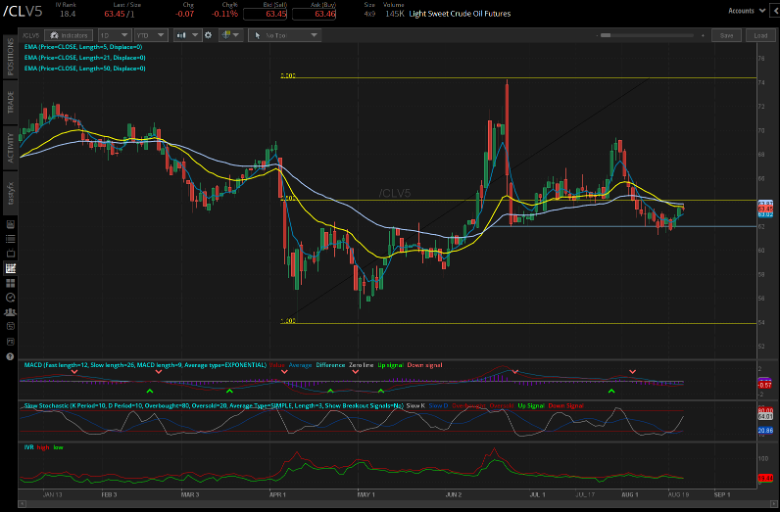
Task: Open the TV live video sidebar icon
Action: pos(10,254)
